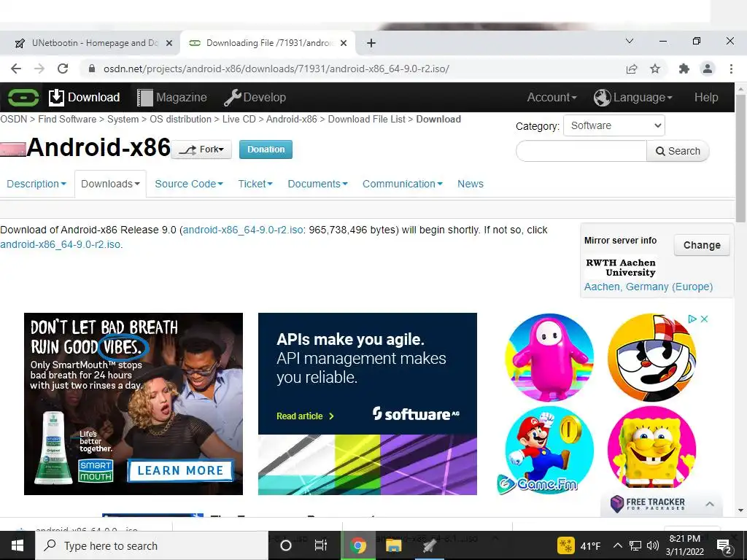Image resolution: width=747 pixels, height=560 pixels.
Task: Expand the Ticket menu
Action: click(255, 184)
